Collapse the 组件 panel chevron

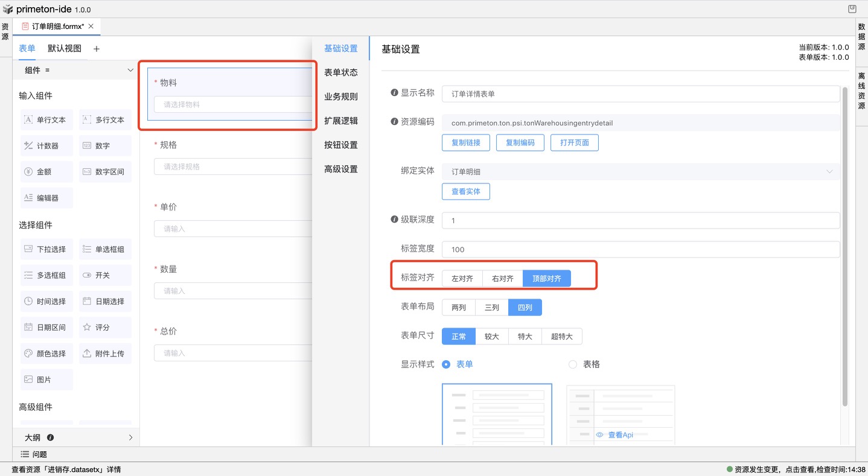tap(130, 71)
